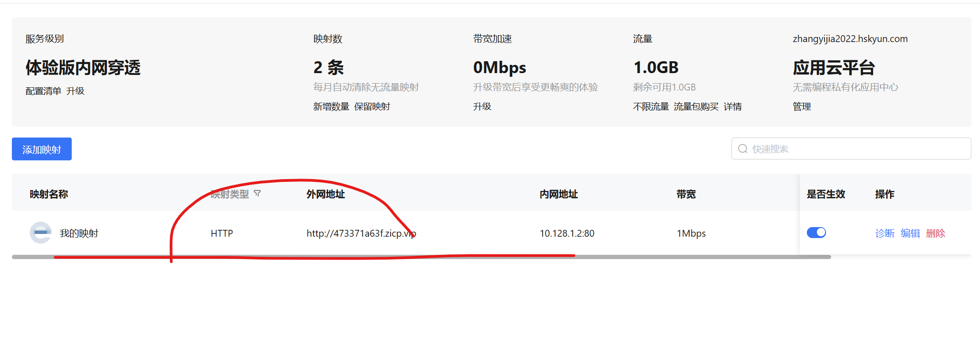The width and height of the screenshot is (980, 350).
Task: Click 管理 under 应用云平台
Action: point(802,106)
